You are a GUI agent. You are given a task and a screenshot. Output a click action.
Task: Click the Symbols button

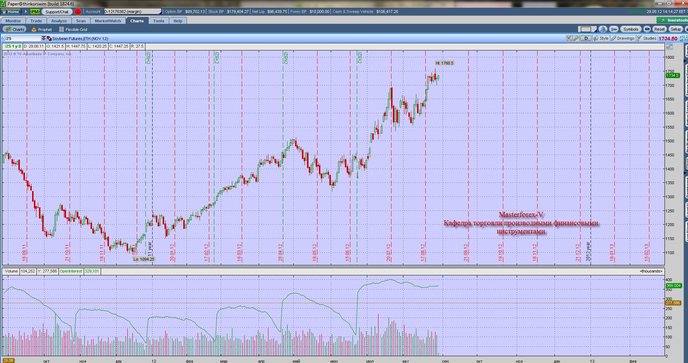tap(631, 29)
